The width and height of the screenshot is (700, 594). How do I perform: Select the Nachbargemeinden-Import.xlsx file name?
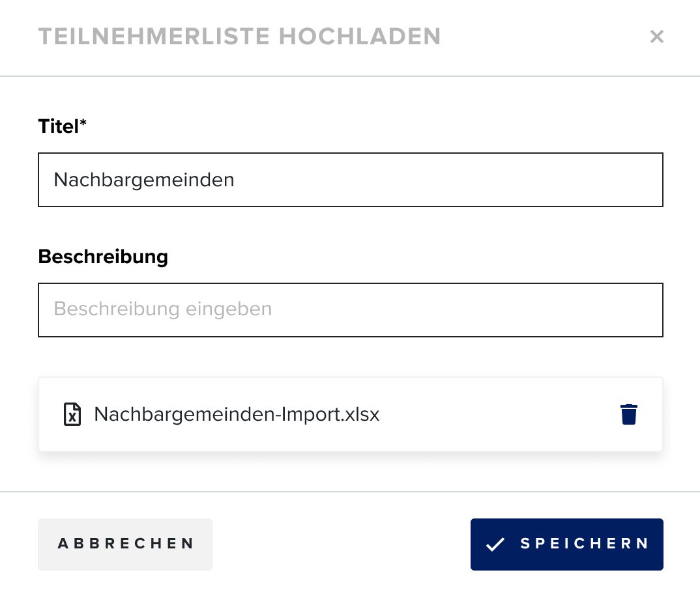[237, 414]
